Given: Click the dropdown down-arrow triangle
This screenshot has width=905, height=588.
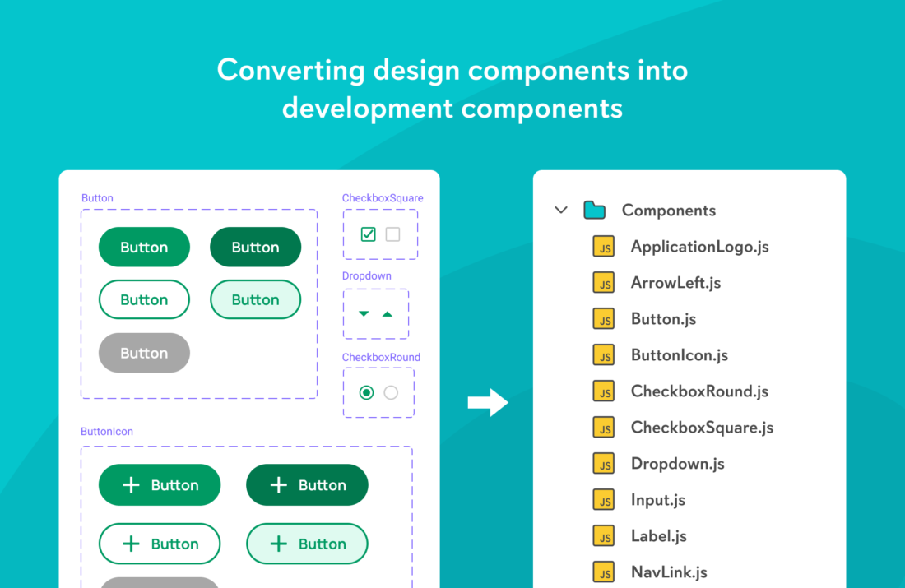Looking at the screenshot, I should [x=364, y=314].
